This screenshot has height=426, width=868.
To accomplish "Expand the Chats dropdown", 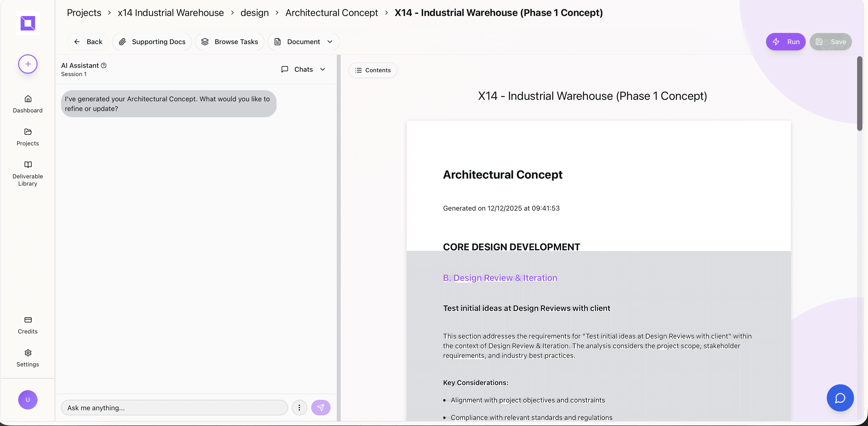I will 303,70.
